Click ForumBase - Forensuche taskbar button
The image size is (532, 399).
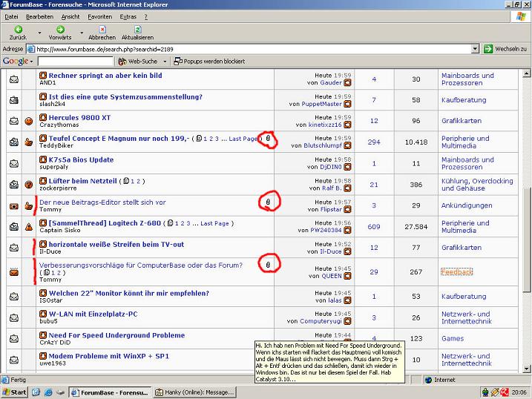point(110,392)
